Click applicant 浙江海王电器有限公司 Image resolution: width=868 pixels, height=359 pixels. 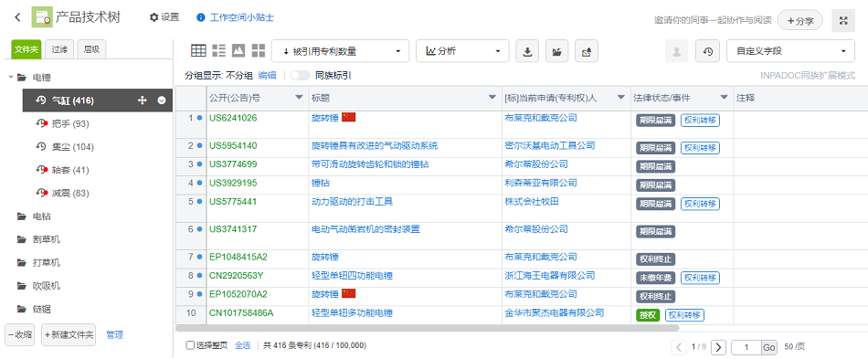tap(550, 276)
